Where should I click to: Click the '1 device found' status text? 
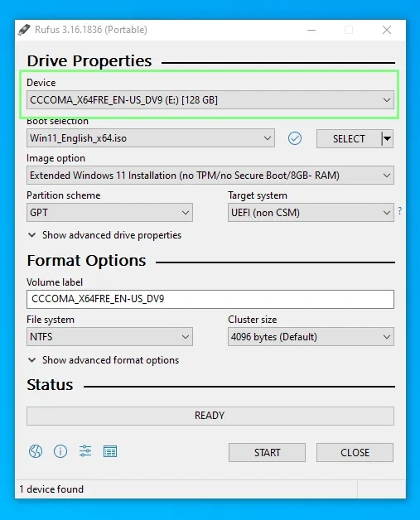51,489
